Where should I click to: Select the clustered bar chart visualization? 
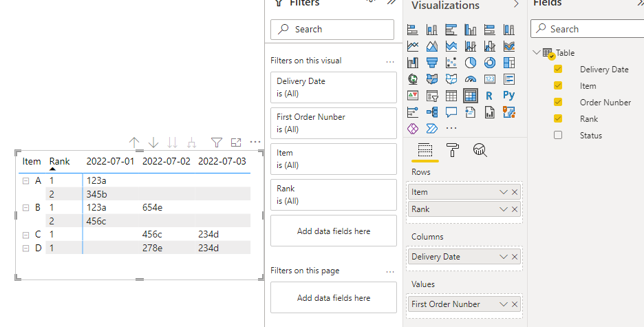pyautogui.click(x=451, y=30)
